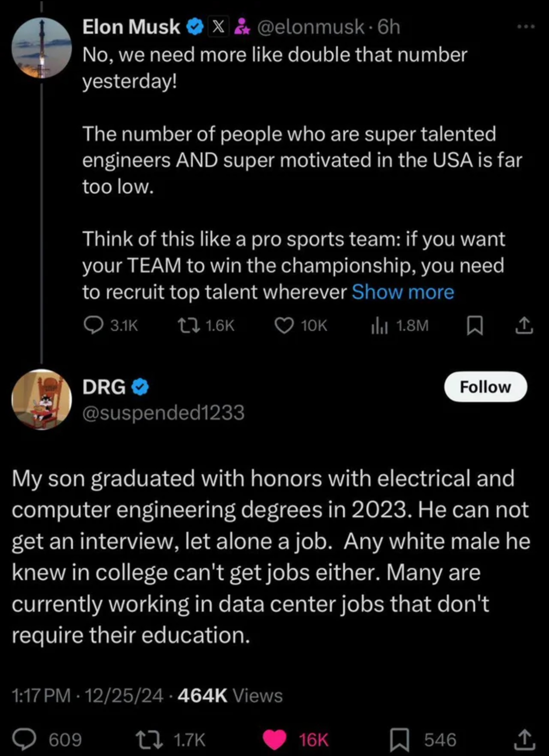This screenshot has width=549, height=756.
Task: Open DRG's cartoon profile avatar
Action: [41, 400]
